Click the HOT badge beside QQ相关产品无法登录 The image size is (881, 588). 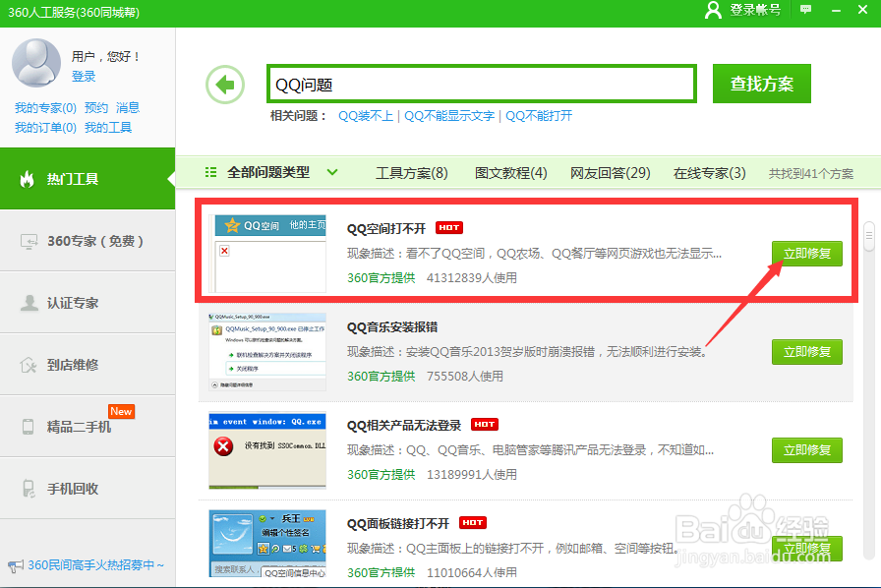[485, 425]
